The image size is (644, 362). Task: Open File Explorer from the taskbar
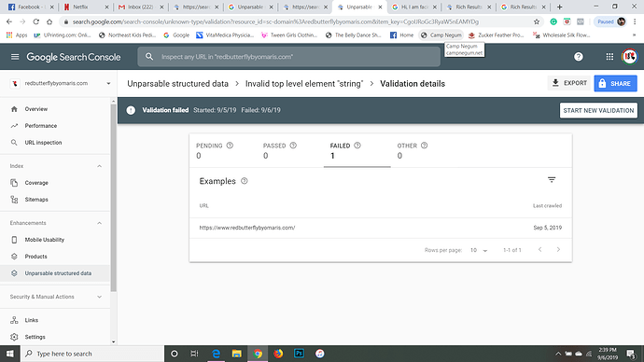[x=236, y=354]
